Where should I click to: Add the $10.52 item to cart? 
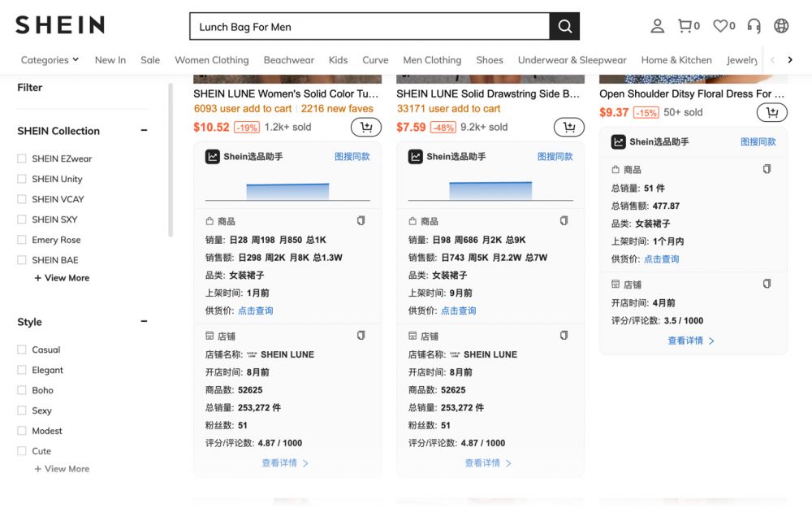366,127
